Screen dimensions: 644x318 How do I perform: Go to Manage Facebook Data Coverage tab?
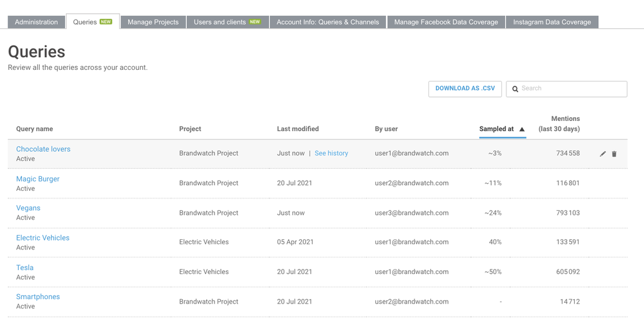coord(446,22)
